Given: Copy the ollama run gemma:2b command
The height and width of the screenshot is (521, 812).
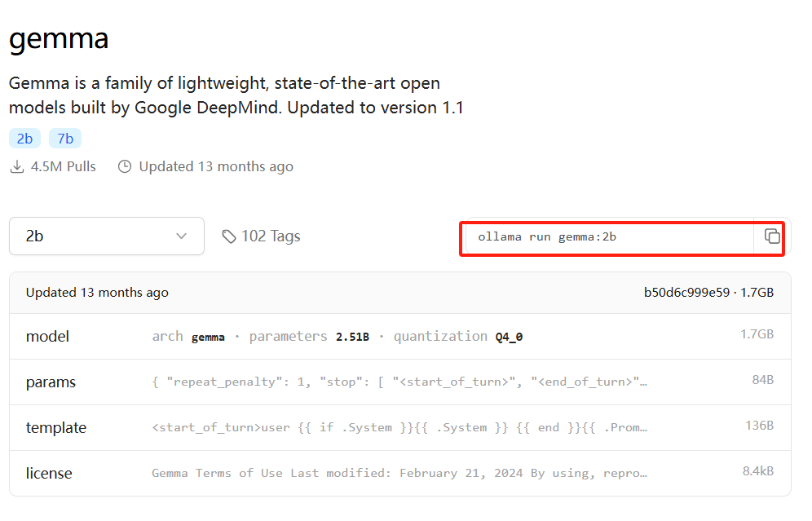Looking at the screenshot, I should point(771,236).
